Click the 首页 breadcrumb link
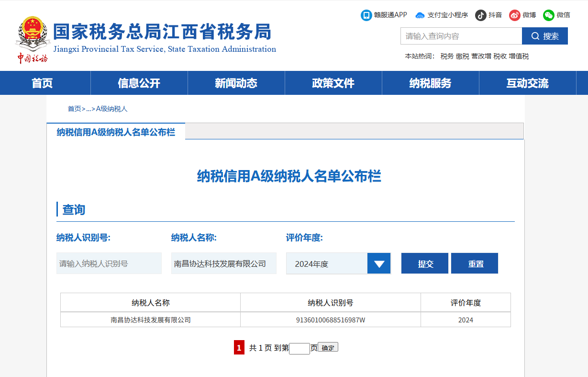Image resolution: width=588 pixels, height=377 pixels. (74, 109)
